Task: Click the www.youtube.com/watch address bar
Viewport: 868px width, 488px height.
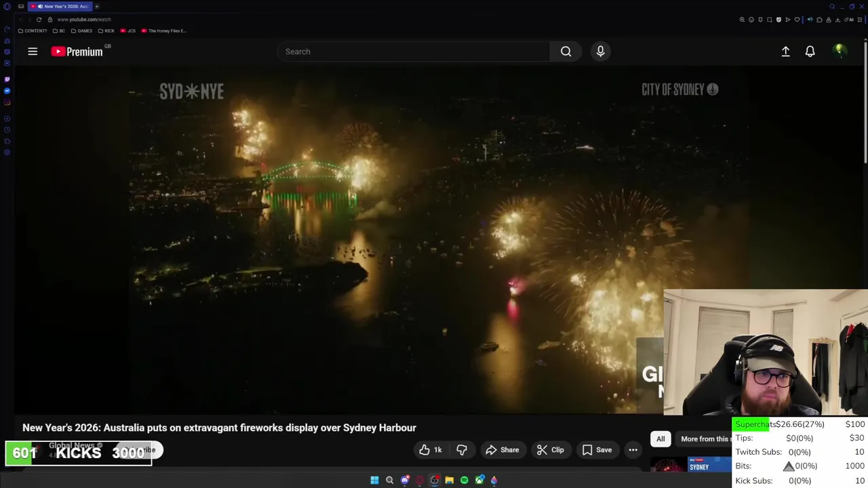Action: (84, 20)
